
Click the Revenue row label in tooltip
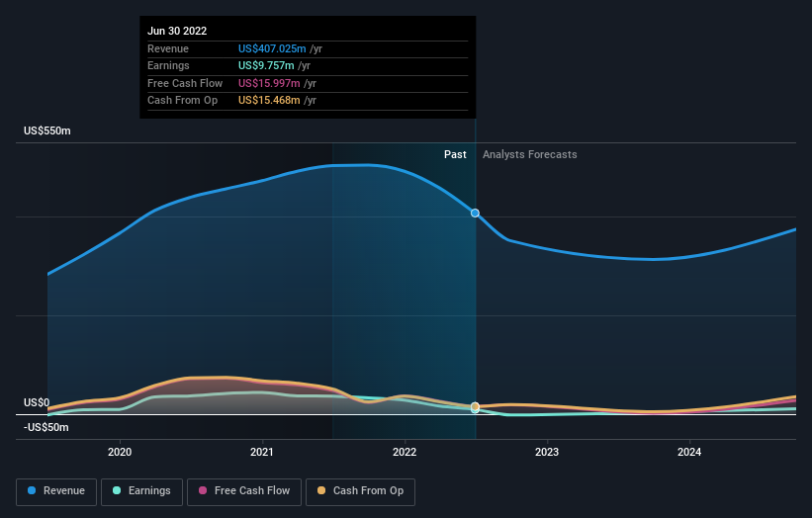(168, 48)
